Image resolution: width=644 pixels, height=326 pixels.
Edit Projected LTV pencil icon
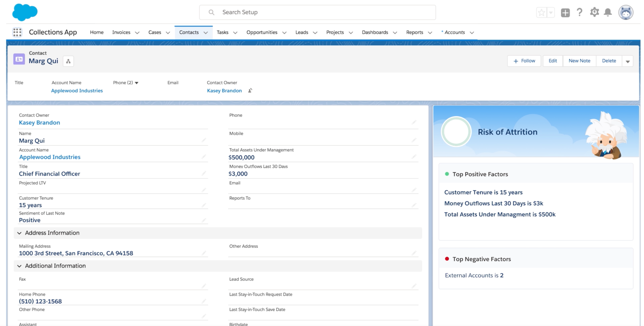coord(204,190)
